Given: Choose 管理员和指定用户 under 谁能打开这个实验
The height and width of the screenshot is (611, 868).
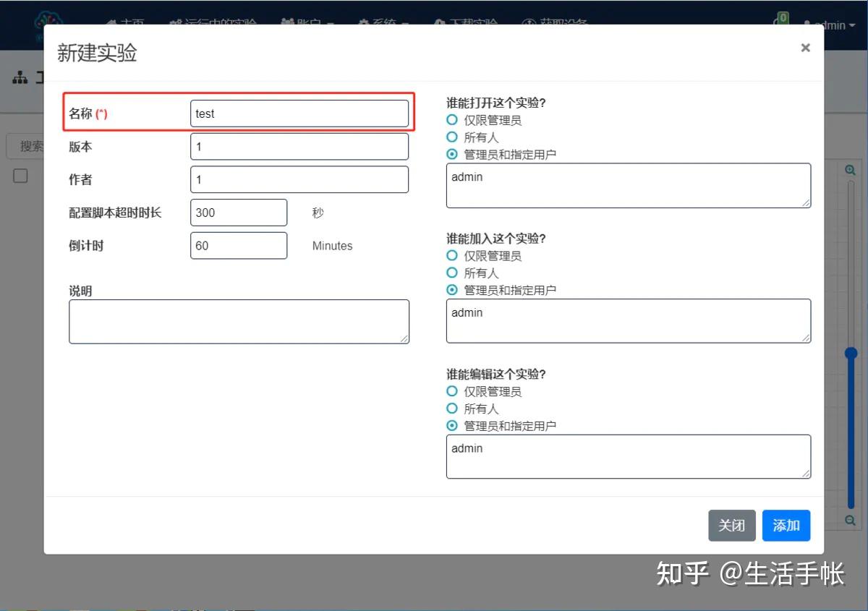Looking at the screenshot, I should (x=452, y=154).
